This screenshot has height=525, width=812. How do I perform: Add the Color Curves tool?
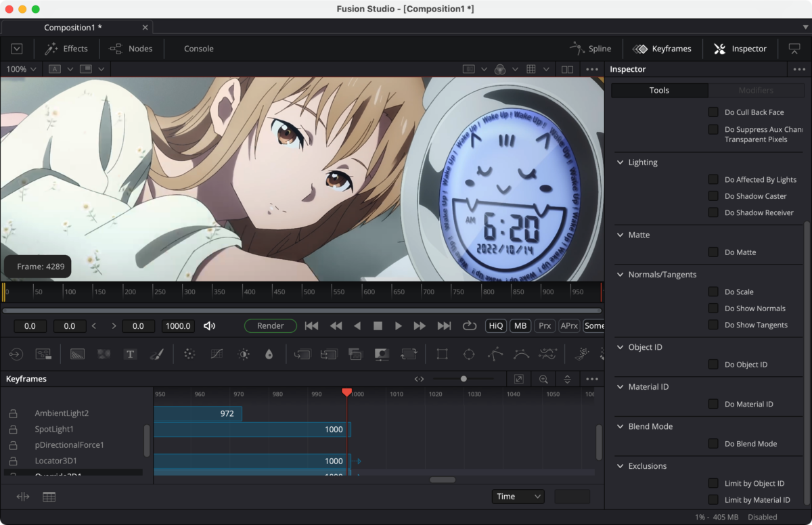(x=217, y=354)
